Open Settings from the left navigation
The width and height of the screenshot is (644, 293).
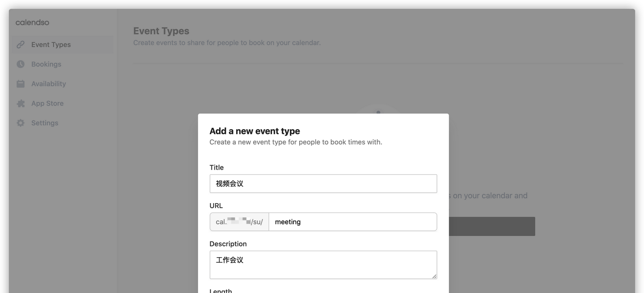click(x=44, y=122)
